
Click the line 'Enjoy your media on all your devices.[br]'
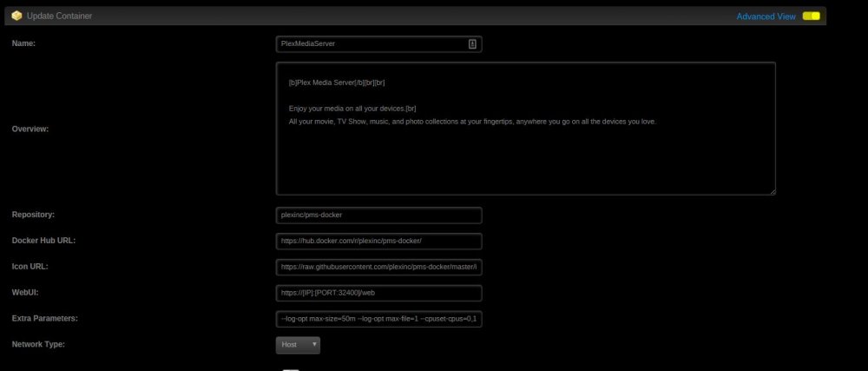coord(352,109)
